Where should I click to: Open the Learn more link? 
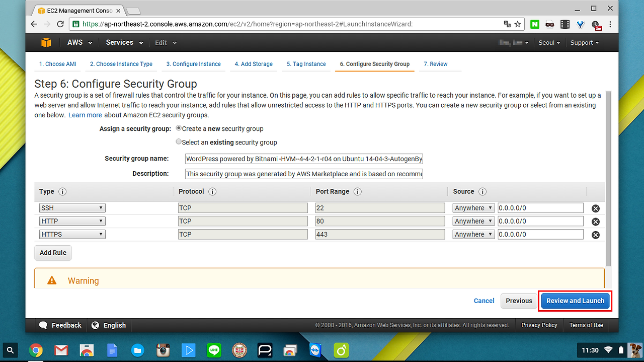click(x=85, y=115)
